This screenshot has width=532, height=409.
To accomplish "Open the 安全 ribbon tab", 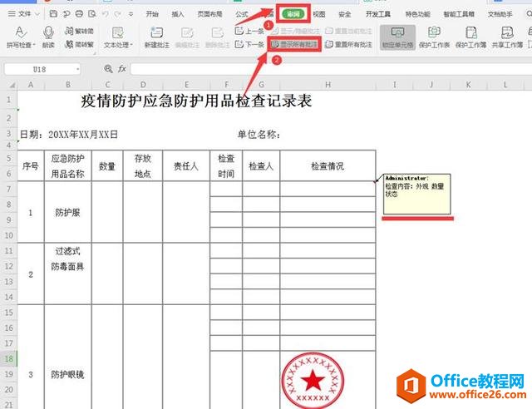I will point(345,14).
